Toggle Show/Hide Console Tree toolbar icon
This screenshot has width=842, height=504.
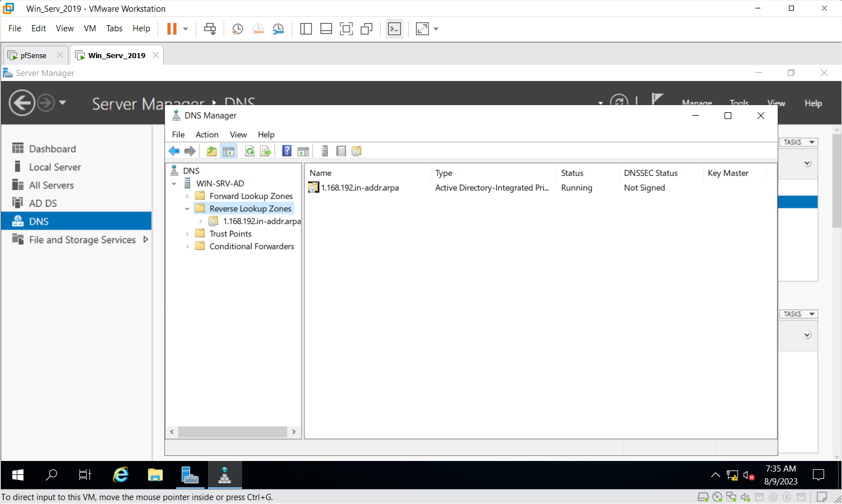(x=228, y=151)
